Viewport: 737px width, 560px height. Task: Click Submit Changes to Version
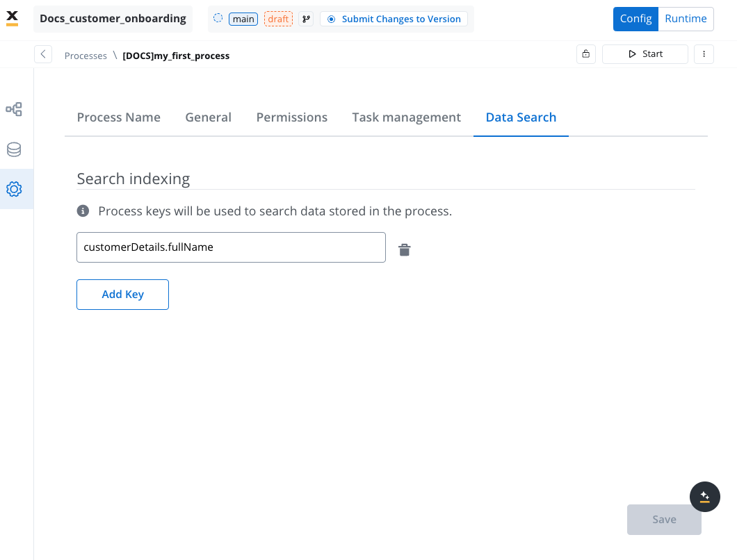(x=394, y=19)
